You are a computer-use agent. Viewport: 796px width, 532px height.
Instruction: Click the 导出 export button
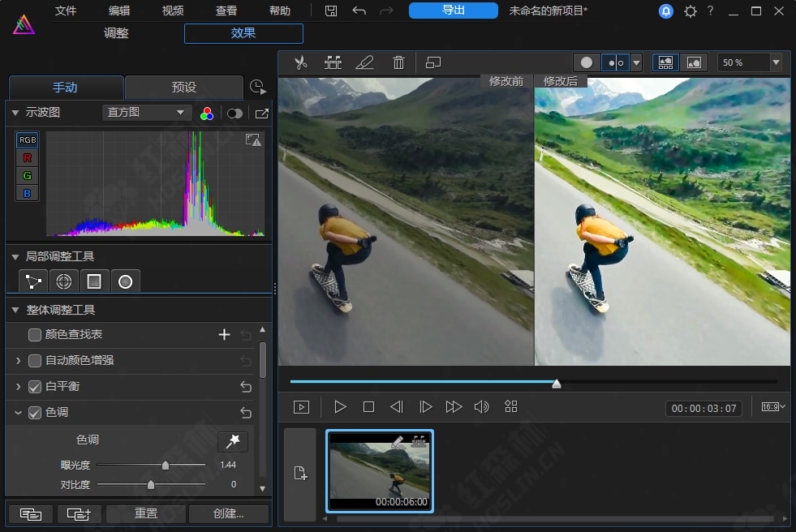click(x=453, y=11)
